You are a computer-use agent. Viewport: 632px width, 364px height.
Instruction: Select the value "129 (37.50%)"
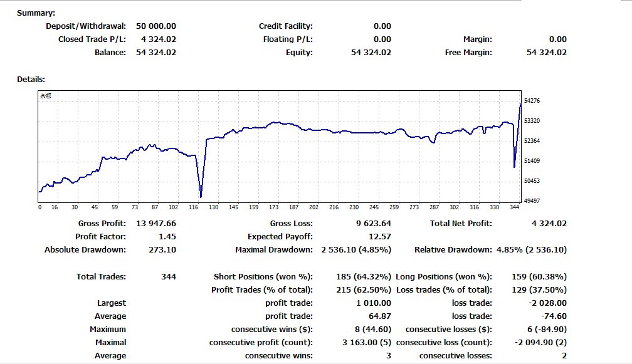(x=539, y=290)
